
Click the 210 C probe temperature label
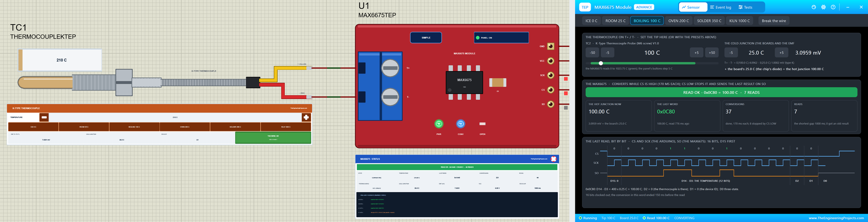[x=62, y=60]
